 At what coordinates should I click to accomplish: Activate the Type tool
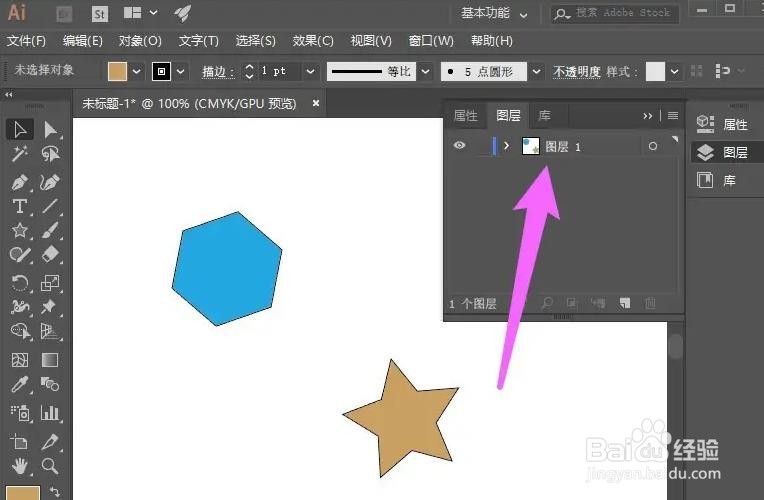(20, 206)
